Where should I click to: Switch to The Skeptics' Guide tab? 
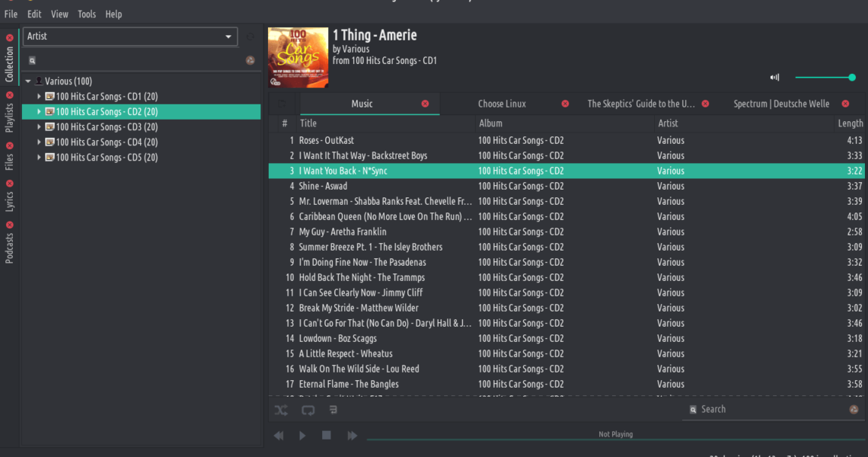pos(640,104)
